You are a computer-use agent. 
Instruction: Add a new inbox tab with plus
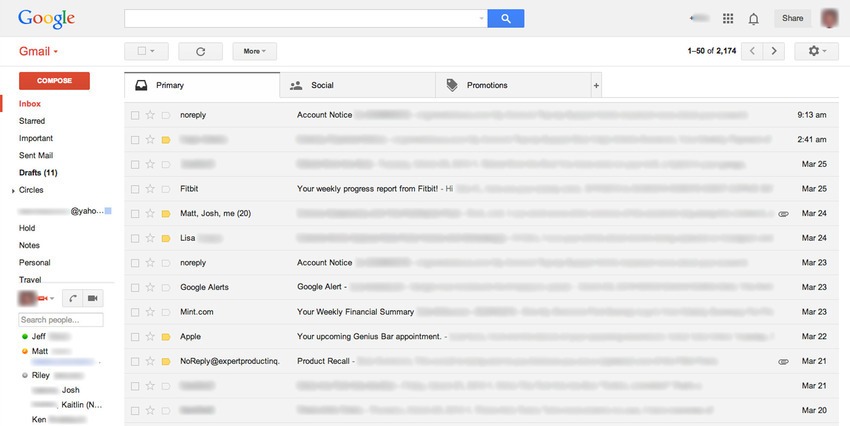coord(596,86)
